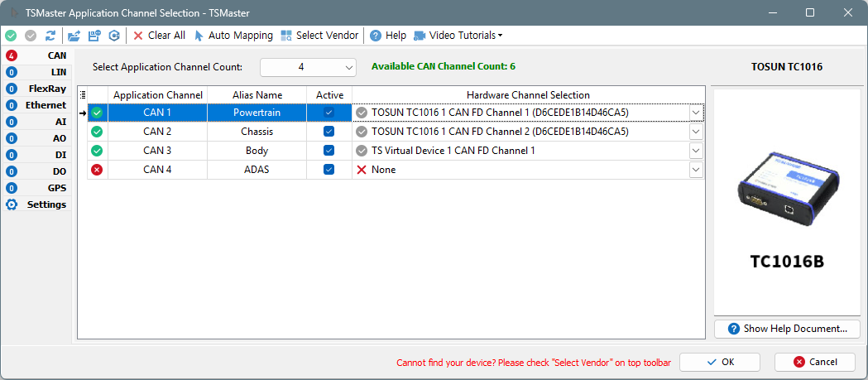The width and height of the screenshot is (868, 380).
Task: Select the Body alias cell
Action: [x=257, y=151]
